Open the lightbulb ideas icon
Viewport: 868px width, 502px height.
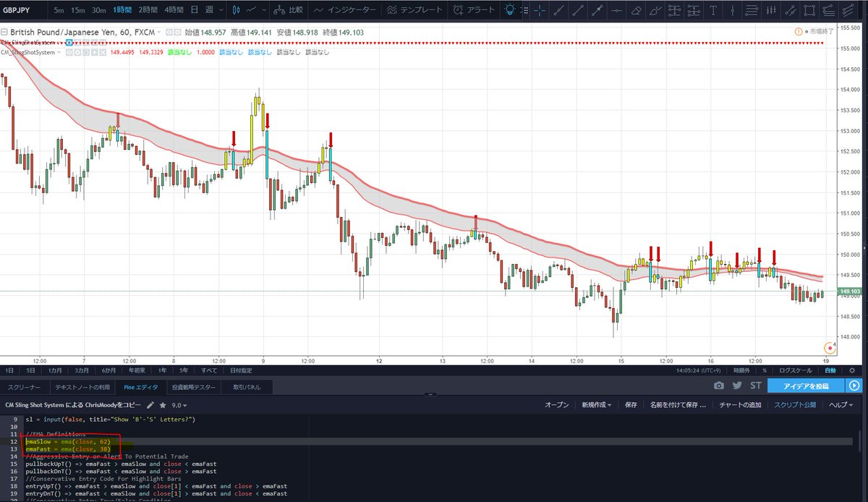click(511, 10)
